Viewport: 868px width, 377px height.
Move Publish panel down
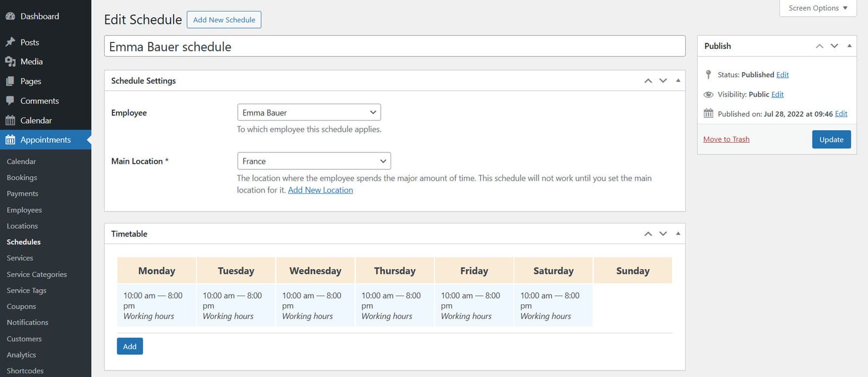click(834, 46)
